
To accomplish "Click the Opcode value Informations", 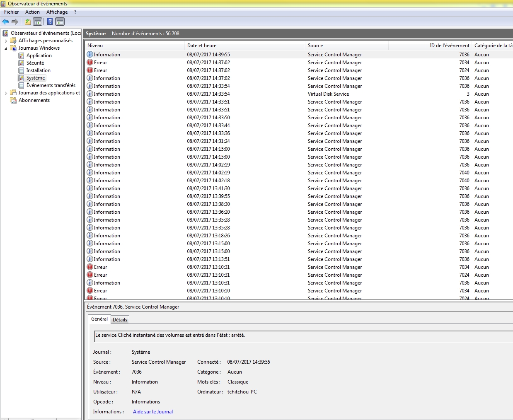I will click(x=145, y=402).
